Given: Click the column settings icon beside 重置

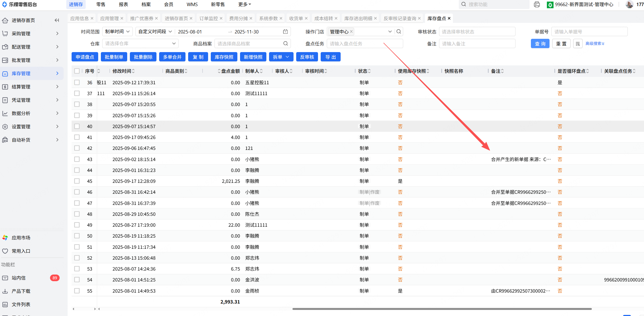Looking at the screenshot, I should point(577,44).
